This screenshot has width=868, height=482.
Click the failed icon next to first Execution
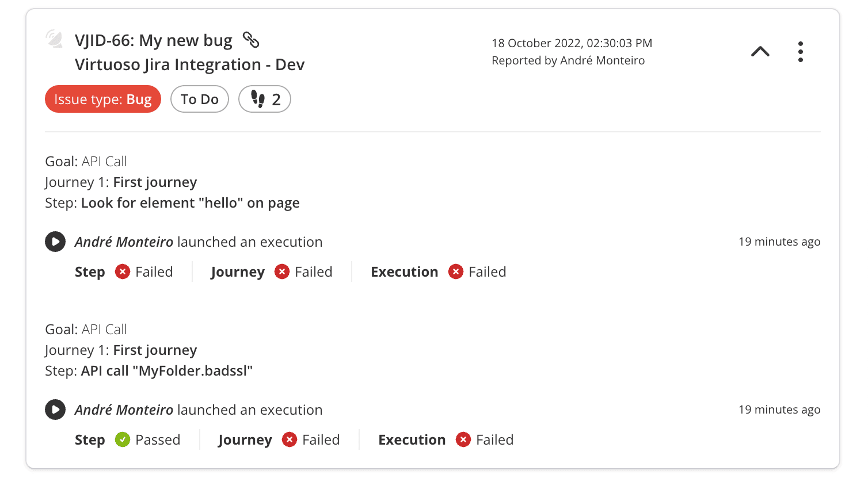coord(456,271)
